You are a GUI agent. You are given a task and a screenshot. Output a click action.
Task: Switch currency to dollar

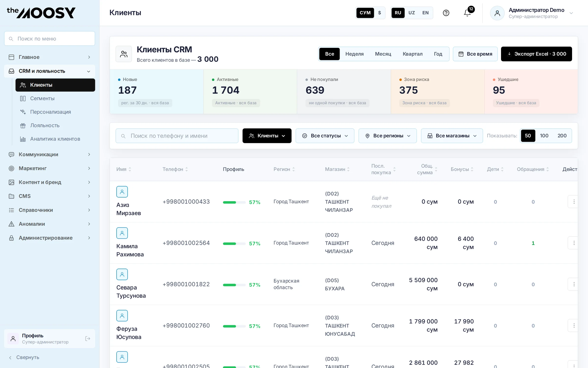tap(380, 13)
